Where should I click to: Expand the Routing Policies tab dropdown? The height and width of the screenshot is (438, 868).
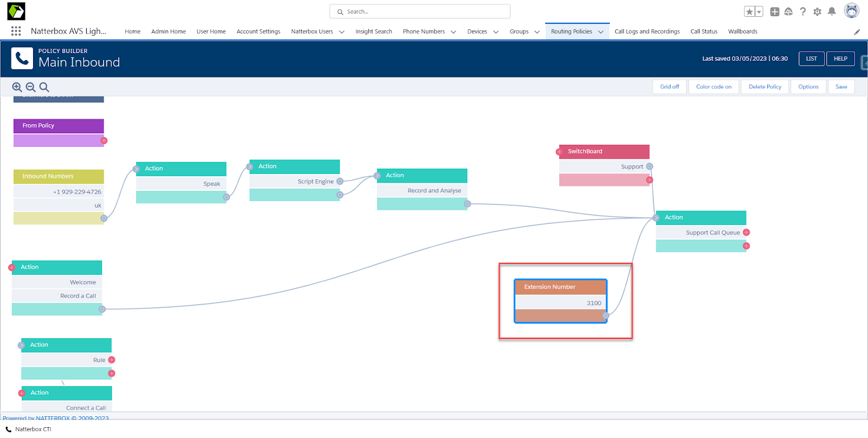tap(601, 32)
